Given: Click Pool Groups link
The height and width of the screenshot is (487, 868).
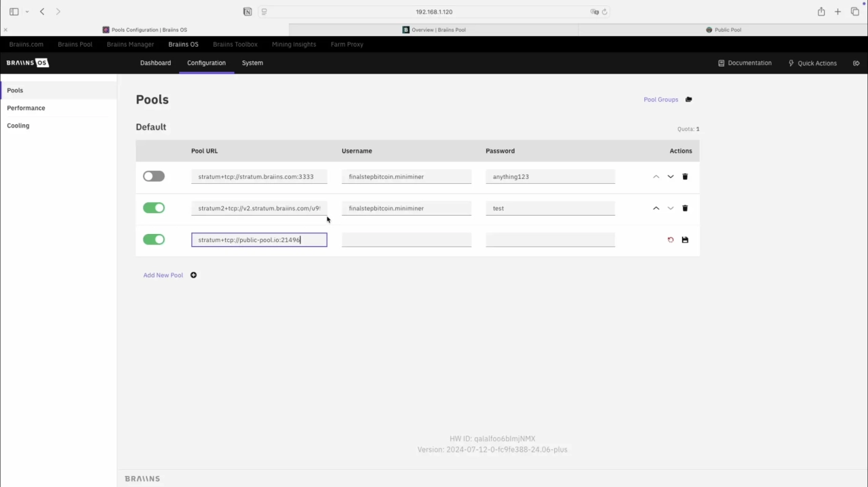Looking at the screenshot, I should tap(660, 100).
